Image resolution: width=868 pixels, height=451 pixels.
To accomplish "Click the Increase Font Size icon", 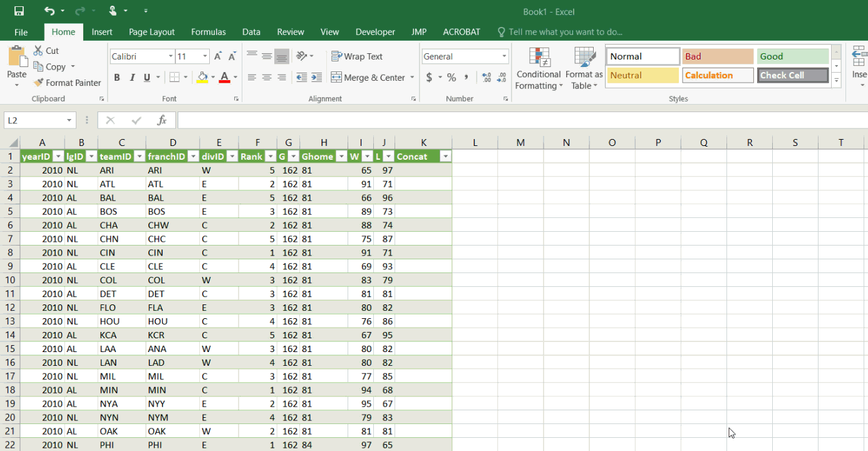I will 217,56.
